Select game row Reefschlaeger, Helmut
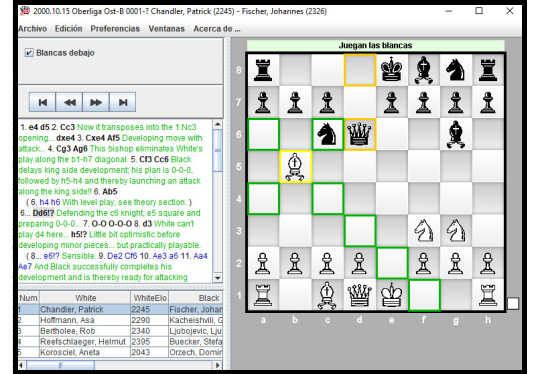Viewport: 540px width, 374px height. 120,342
